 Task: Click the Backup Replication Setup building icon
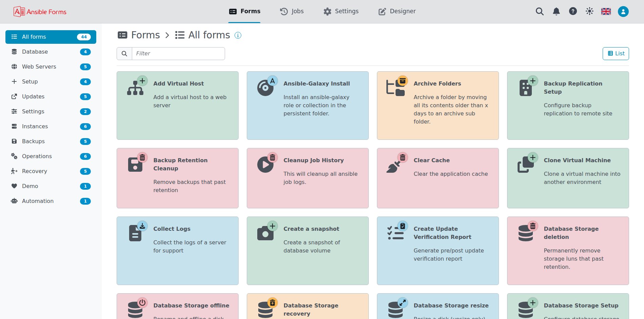(526, 88)
